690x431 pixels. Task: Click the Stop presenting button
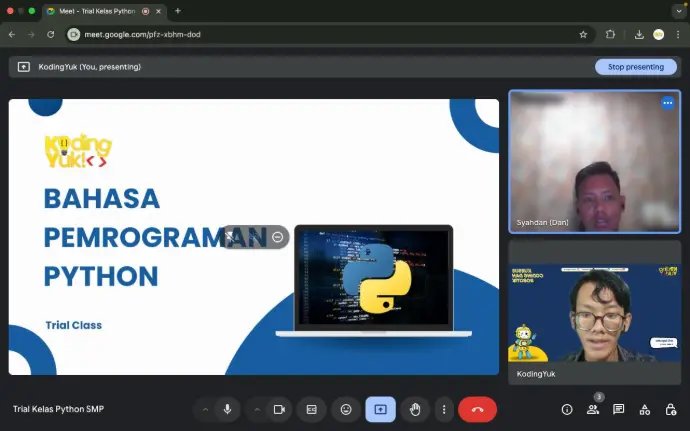click(636, 67)
